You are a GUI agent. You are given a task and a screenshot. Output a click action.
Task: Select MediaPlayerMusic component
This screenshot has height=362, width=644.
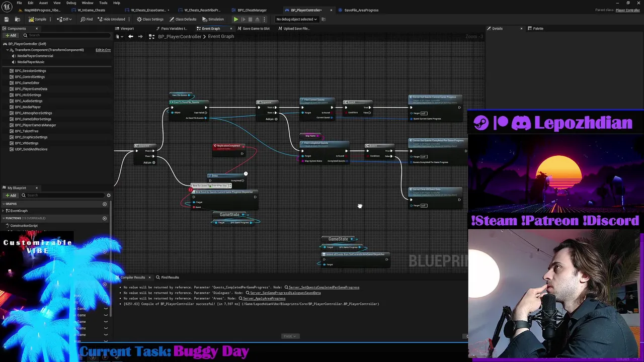pos(31,62)
